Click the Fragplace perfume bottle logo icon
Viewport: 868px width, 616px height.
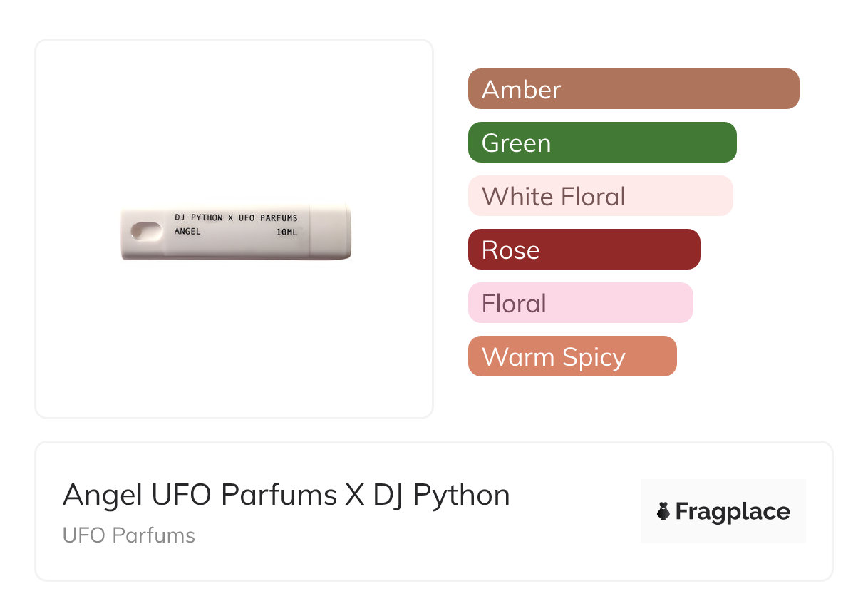[x=663, y=511]
